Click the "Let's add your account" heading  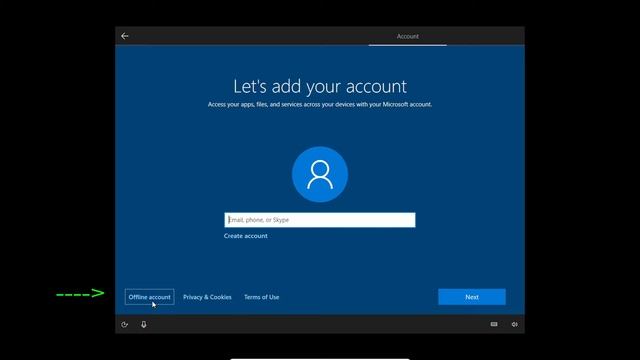point(320,87)
